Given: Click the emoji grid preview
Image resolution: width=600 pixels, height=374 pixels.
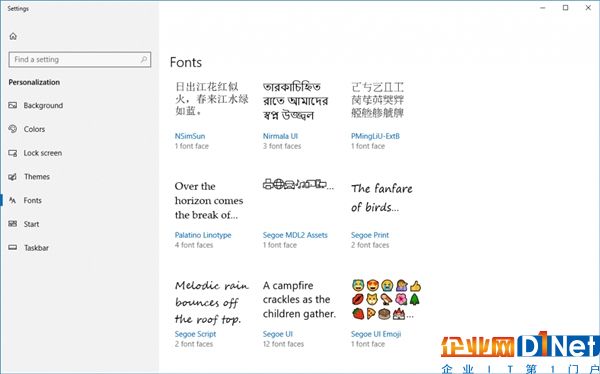Looking at the screenshot, I should coord(386,300).
